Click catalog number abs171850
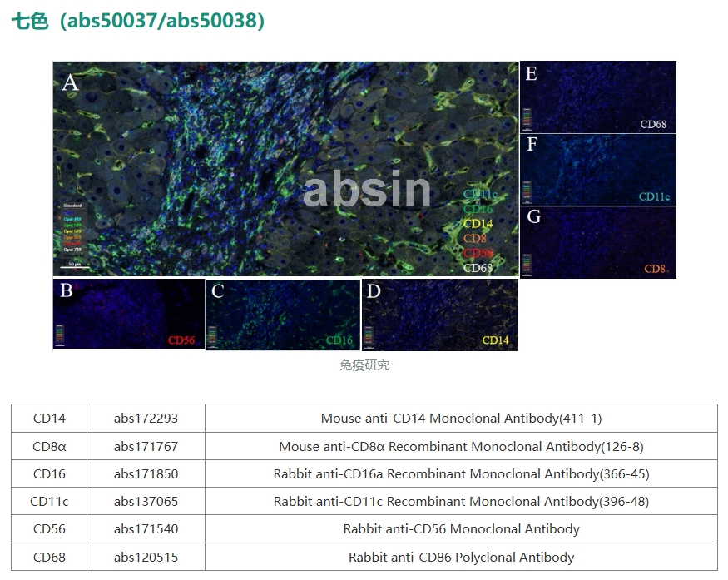This screenshot has width=728, height=580. coord(146,473)
